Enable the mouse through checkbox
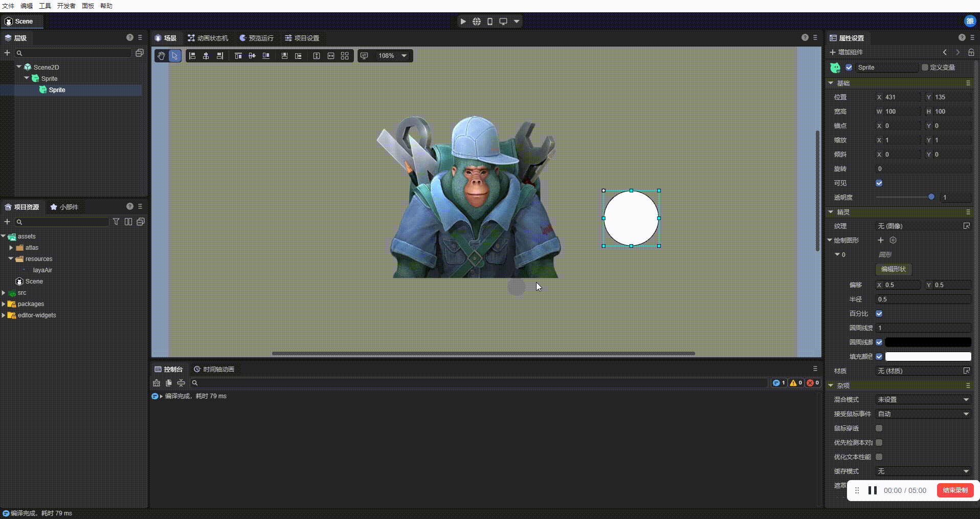This screenshot has height=519, width=980. click(879, 428)
